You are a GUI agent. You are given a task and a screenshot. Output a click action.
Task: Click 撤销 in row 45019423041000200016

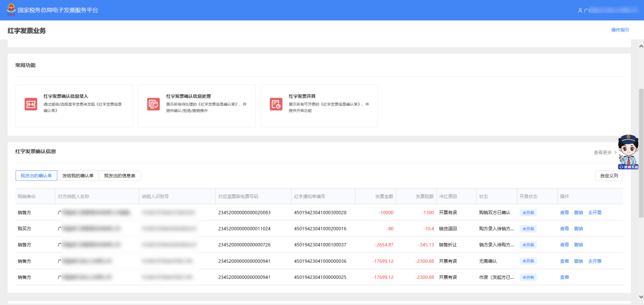coord(578,229)
